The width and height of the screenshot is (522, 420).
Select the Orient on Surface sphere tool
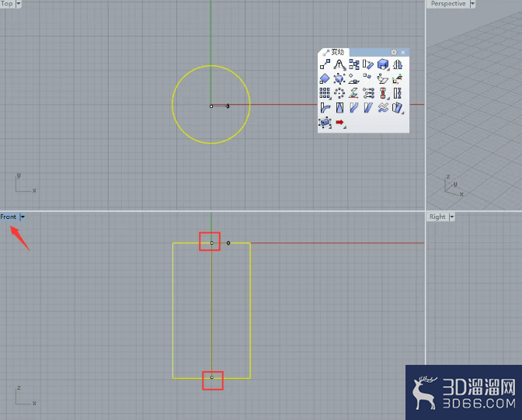tap(339, 78)
